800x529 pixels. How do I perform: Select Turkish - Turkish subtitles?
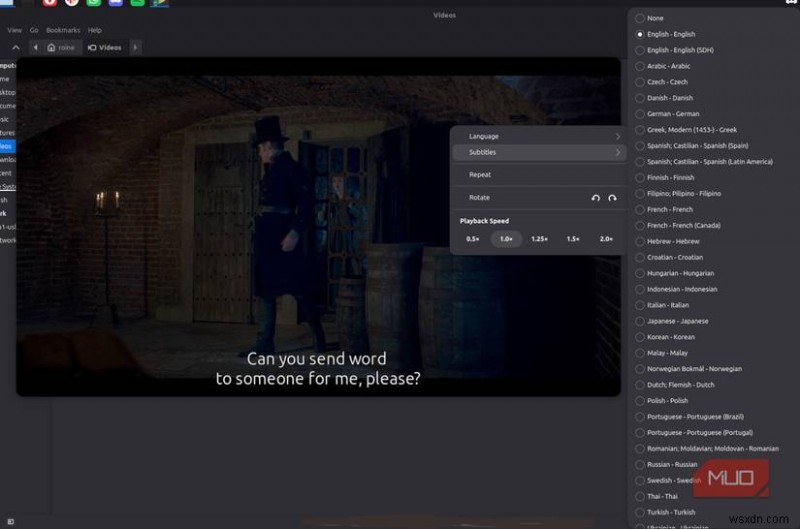point(665,512)
